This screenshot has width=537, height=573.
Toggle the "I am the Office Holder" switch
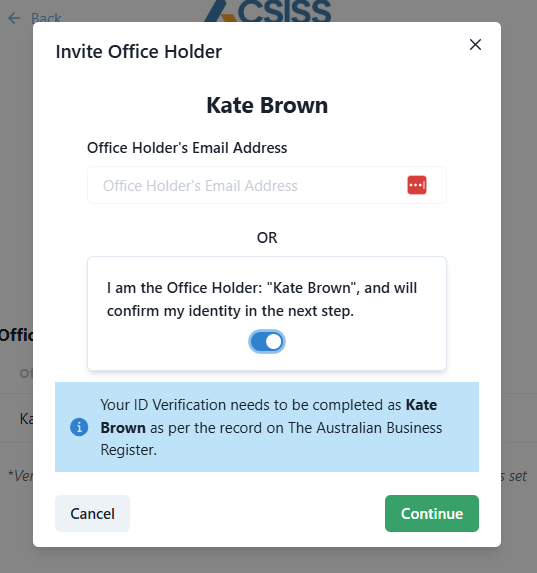click(267, 342)
